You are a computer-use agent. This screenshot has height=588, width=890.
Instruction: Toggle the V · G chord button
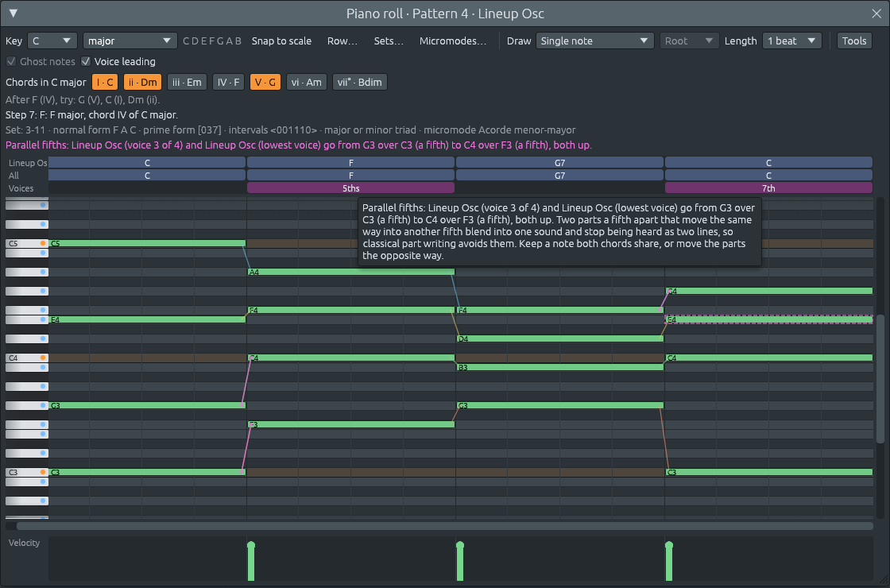[265, 83]
